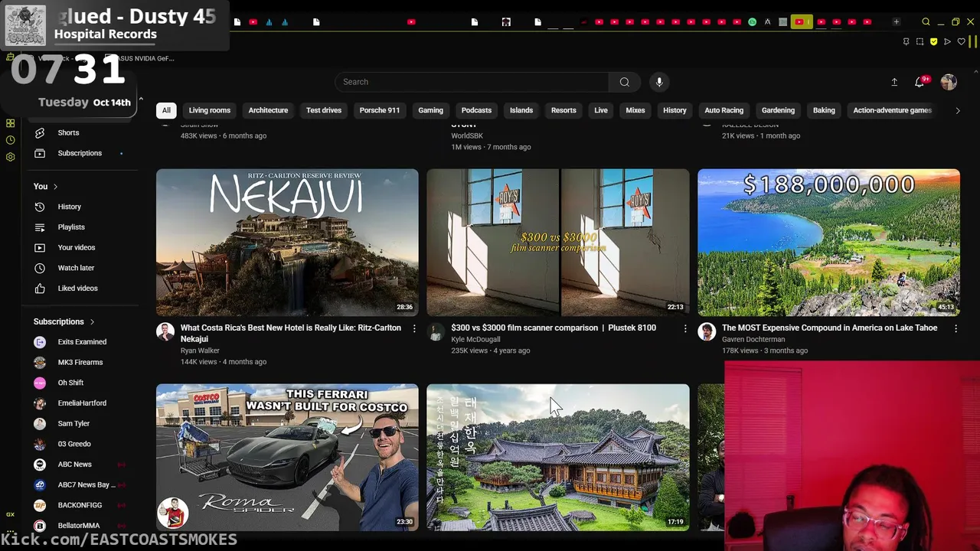Open the Gavren Dochterman channel avatar

pos(707,331)
